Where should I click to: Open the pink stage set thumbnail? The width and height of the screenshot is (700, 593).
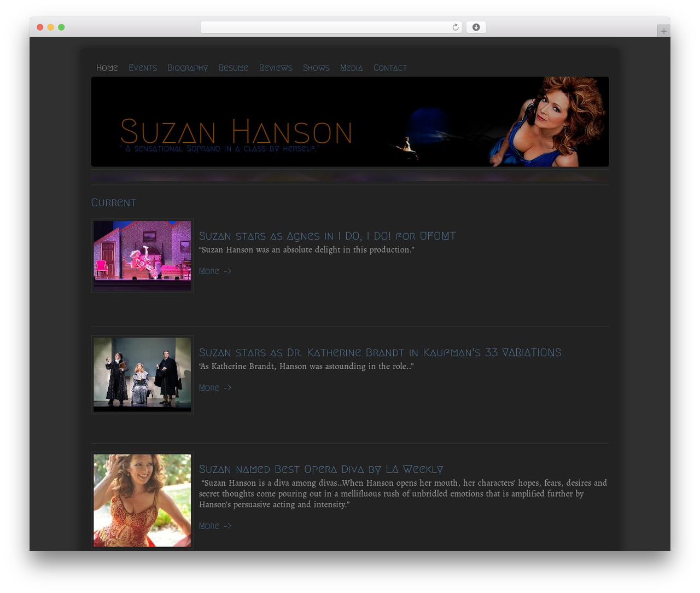142,255
